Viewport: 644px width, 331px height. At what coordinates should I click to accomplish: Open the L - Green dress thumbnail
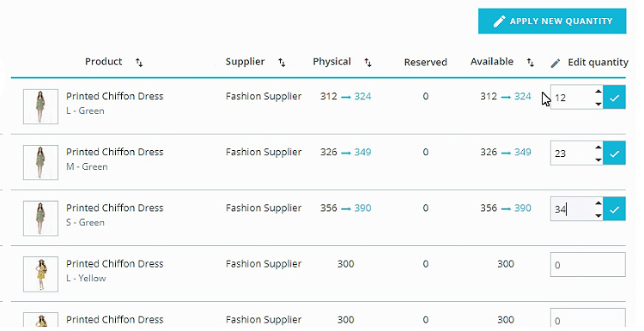40,106
